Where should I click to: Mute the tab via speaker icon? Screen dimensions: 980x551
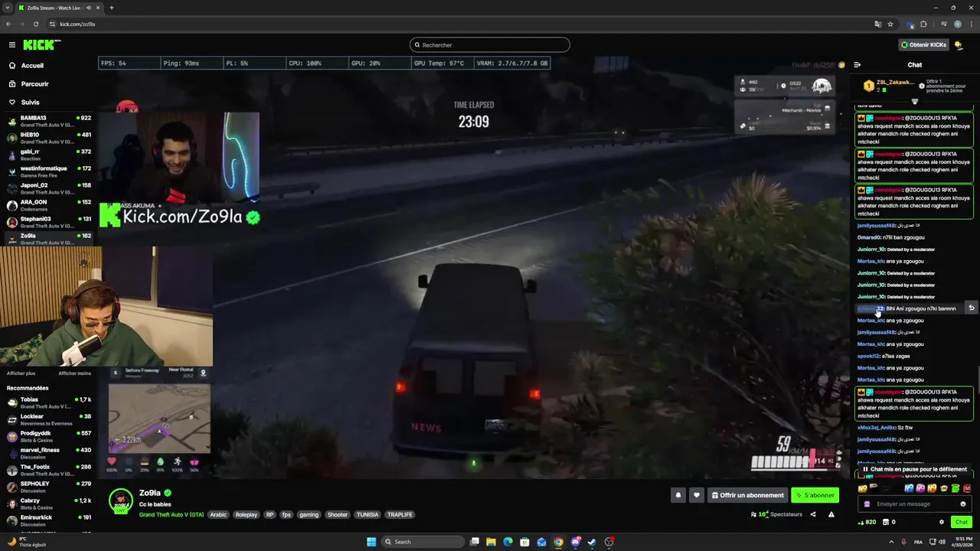click(89, 8)
